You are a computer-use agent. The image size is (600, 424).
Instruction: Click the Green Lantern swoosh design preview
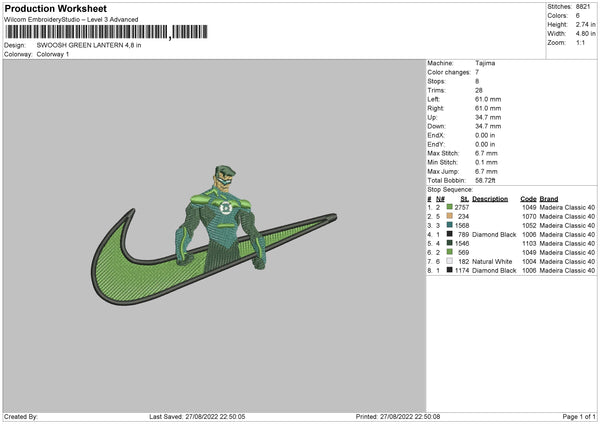[x=214, y=236]
